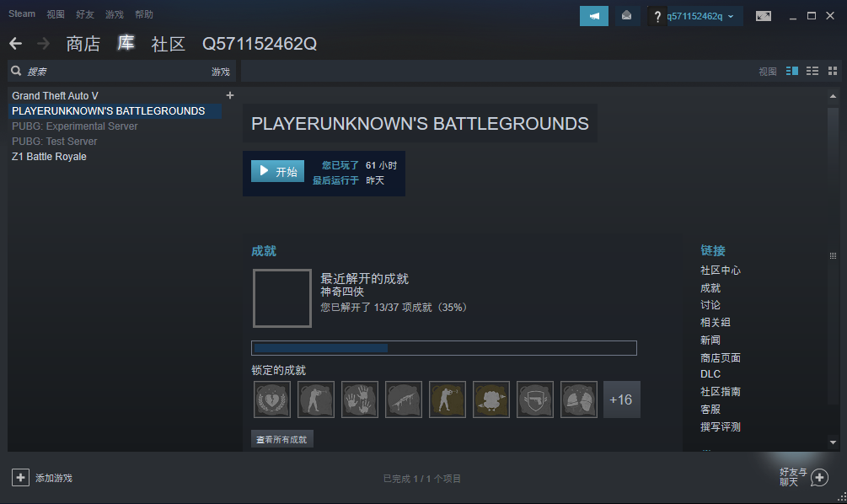
Task: Open the 社区指南 link
Action: [x=721, y=391]
